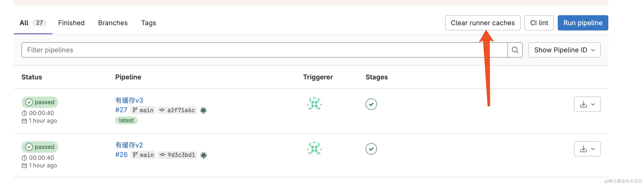Switch to the Branches tab
Image resolution: width=644 pixels, height=185 pixels.
(113, 23)
